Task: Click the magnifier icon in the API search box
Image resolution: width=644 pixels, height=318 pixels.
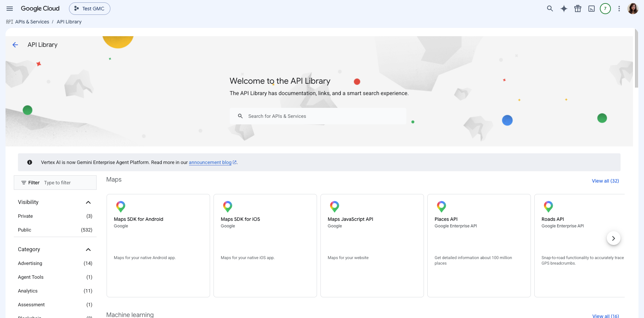Action: 240,116
